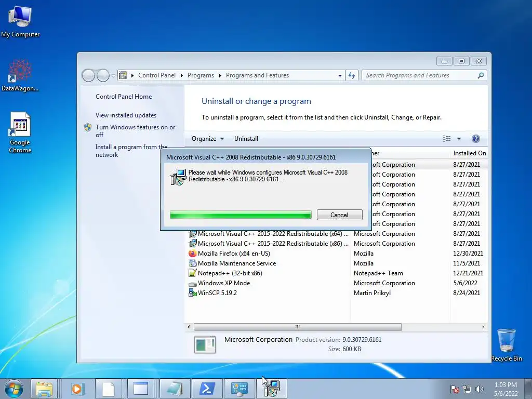
Task: Open My Computer desktop icon
Action: point(20,21)
